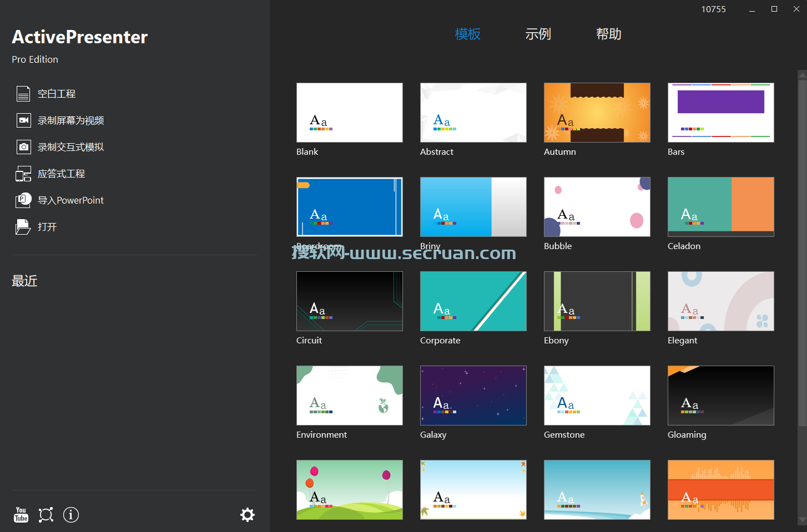The image size is (807, 532).
Task: Choose 录制交互式模拟 option
Action: (x=71, y=147)
